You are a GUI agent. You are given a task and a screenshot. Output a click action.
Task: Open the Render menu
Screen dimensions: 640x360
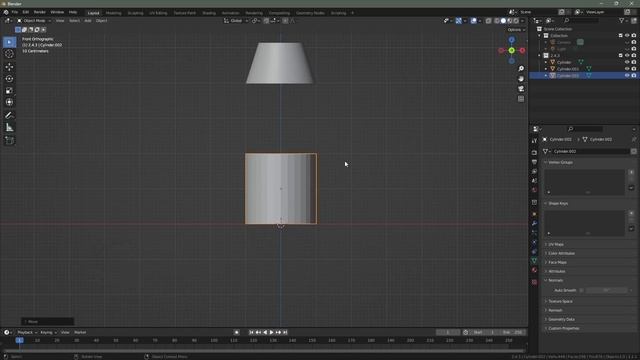point(40,12)
